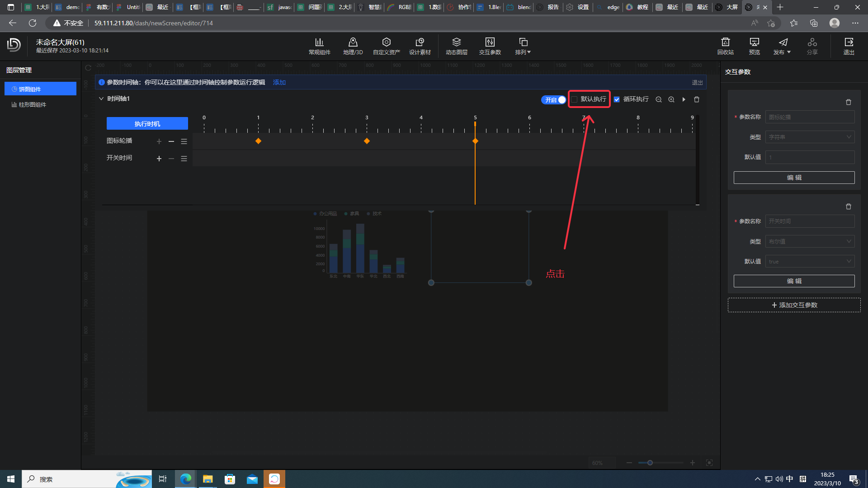Screen dimensions: 868x488
Task: Click the minus icon on 开关时间 row
Action: pos(171,159)
